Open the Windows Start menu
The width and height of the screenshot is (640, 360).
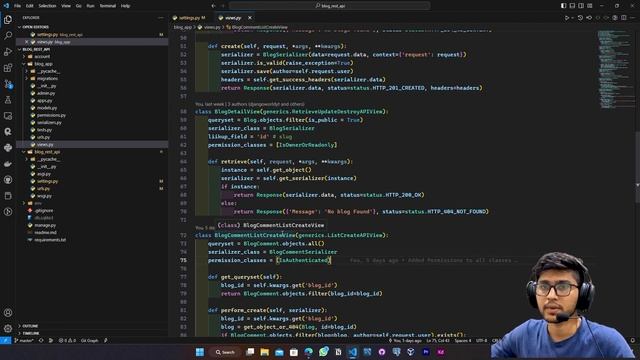pyautogui.click(x=200, y=352)
